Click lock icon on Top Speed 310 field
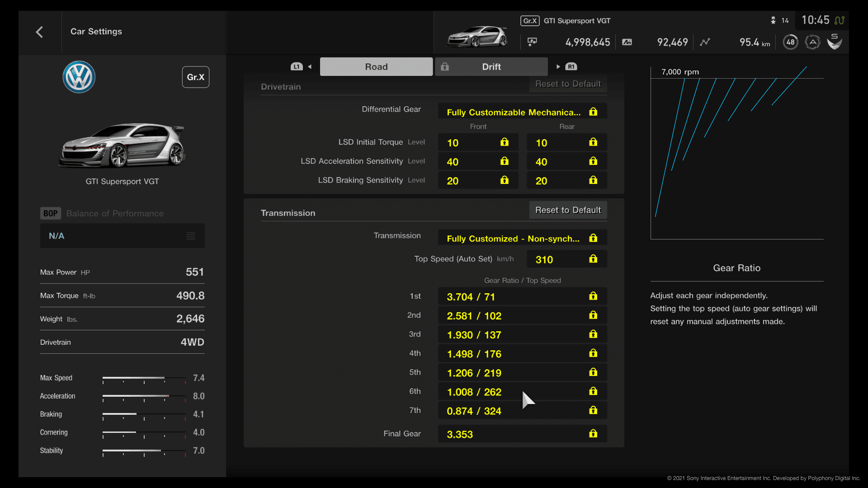This screenshot has width=868, height=488. click(x=593, y=259)
